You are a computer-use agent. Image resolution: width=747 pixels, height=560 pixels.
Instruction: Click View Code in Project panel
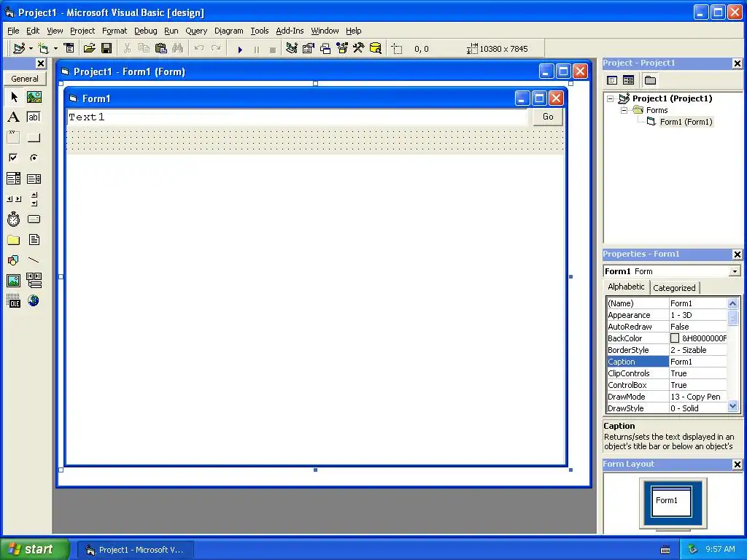click(612, 80)
